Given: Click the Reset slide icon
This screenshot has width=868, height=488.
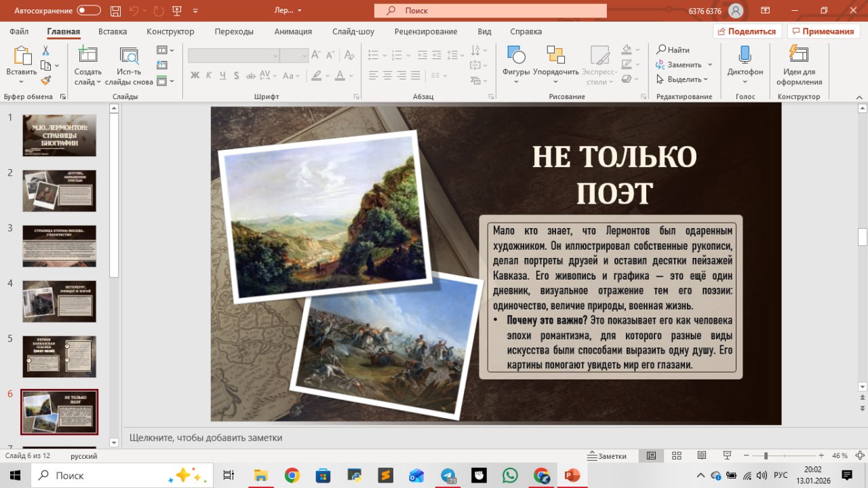Looking at the screenshot, I should point(162,65).
